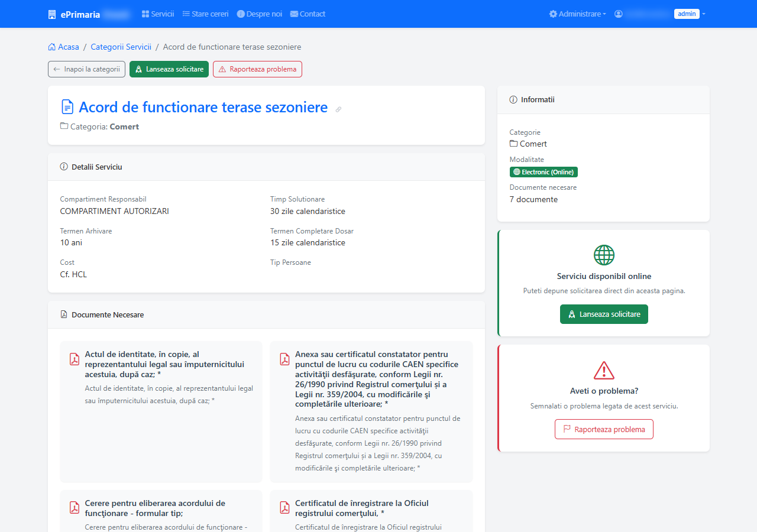Image resolution: width=757 pixels, height=532 pixels.
Task: Click folder icon next to Comert in Informatii
Action: point(513,144)
